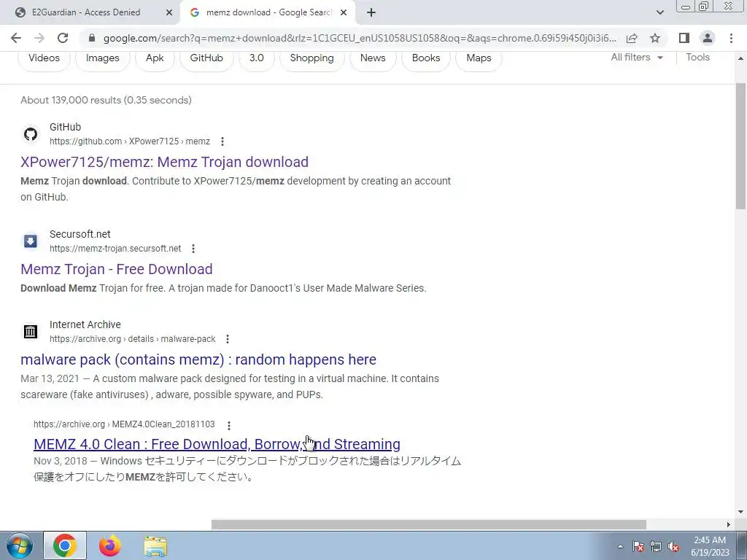
Task: Click the muted volume tray icon
Action: pos(673,546)
